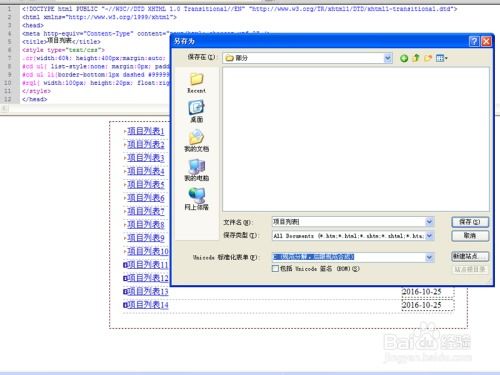Click the 项目列表12 link

(148, 278)
